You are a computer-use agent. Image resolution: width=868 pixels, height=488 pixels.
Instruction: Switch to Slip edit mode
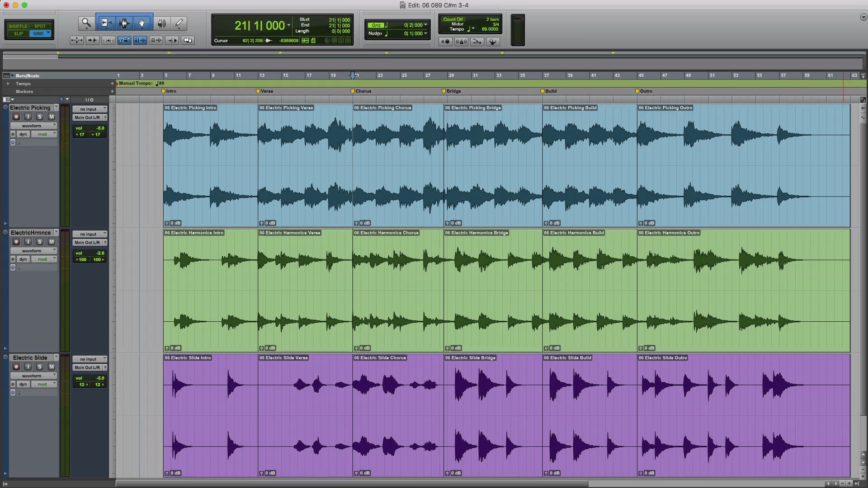[18, 33]
